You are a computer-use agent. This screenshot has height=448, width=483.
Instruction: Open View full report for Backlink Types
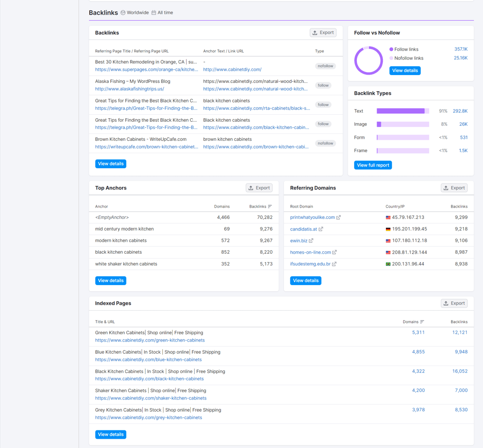pyautogui.click(x=373, y=165)
